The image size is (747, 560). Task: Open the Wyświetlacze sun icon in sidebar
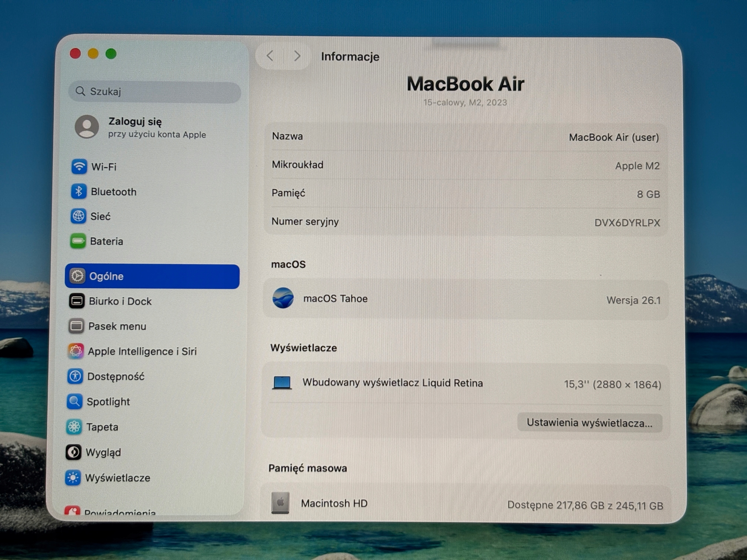click(x=73, y=478)
